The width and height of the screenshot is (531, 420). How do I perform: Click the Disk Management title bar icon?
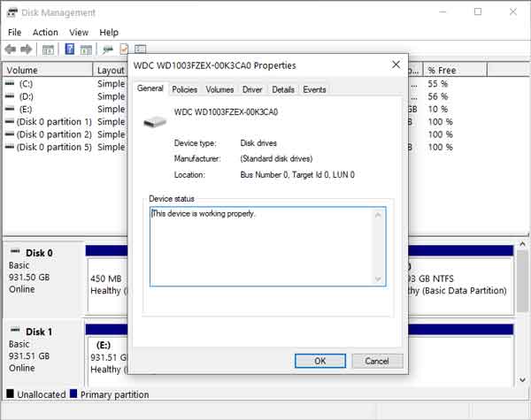[12, 12]
